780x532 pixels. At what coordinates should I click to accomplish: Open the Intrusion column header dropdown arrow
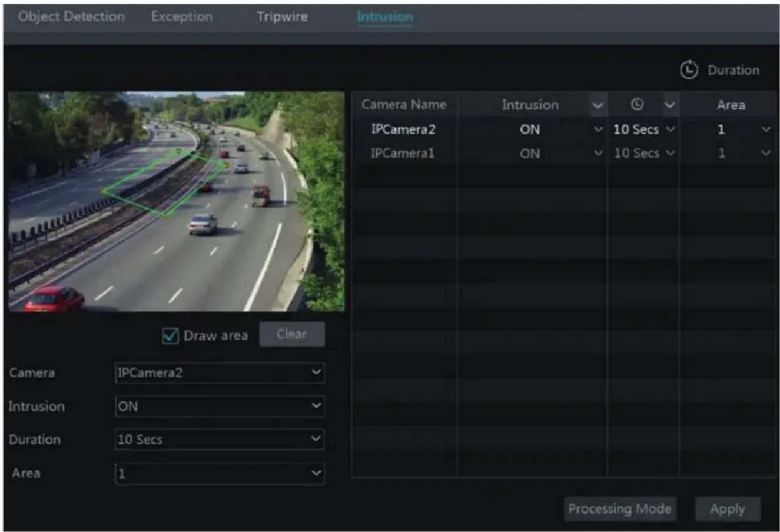click(x=598, y=105)
